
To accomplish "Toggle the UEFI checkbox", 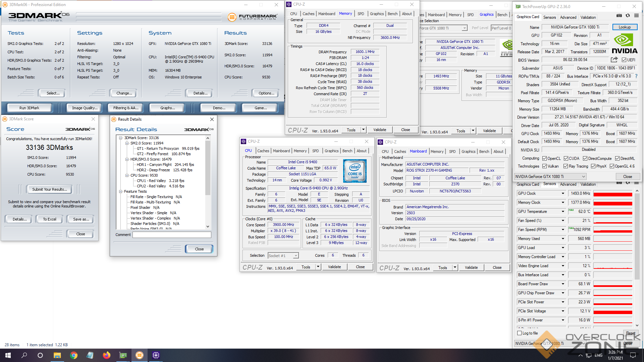I will point(624,60).
